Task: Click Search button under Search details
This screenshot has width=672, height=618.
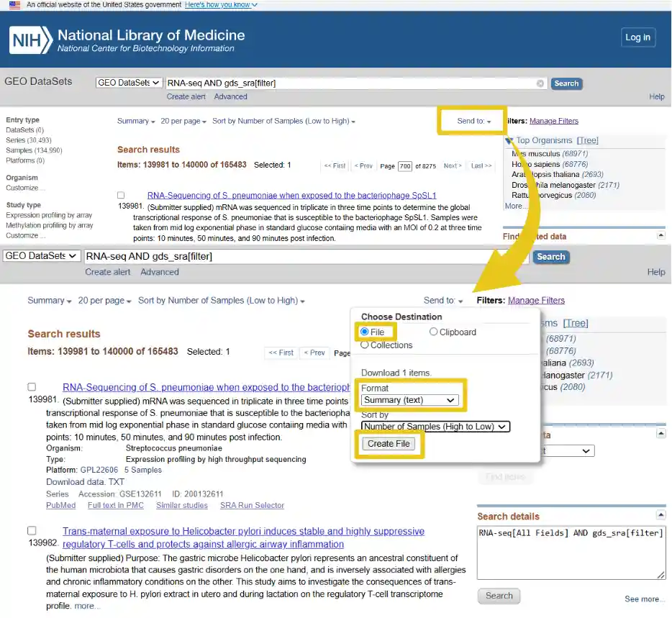Action: pos(499,596)
